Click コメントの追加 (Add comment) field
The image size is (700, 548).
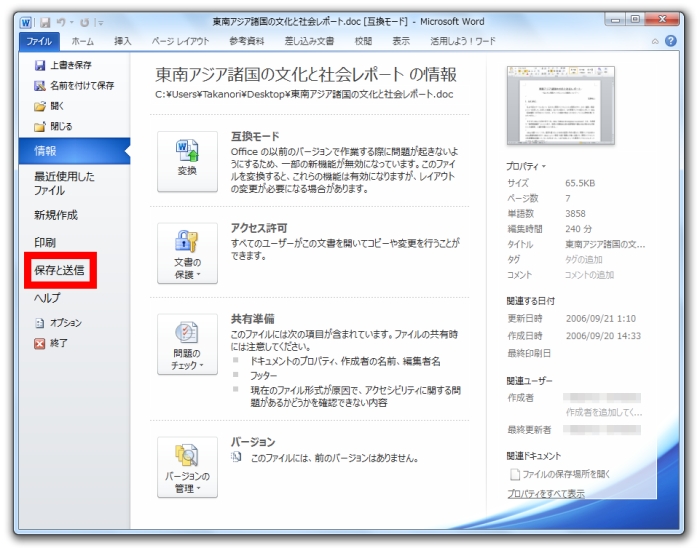(589, 275)
